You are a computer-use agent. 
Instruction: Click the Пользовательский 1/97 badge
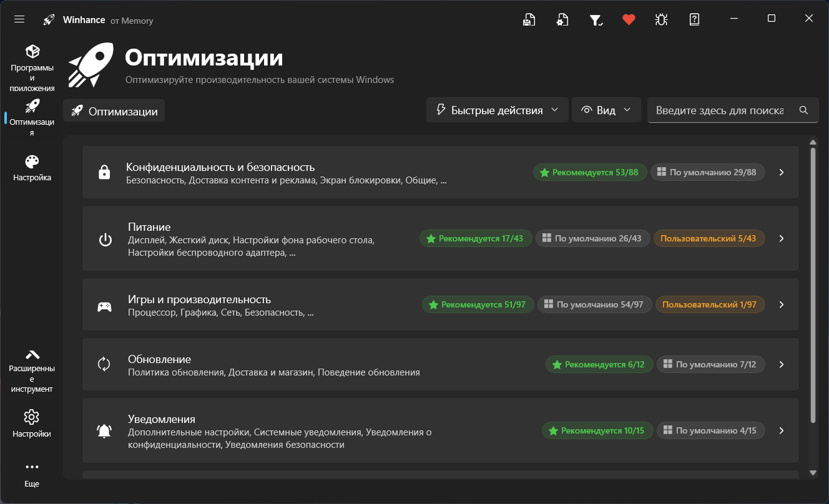coord(710,304)
